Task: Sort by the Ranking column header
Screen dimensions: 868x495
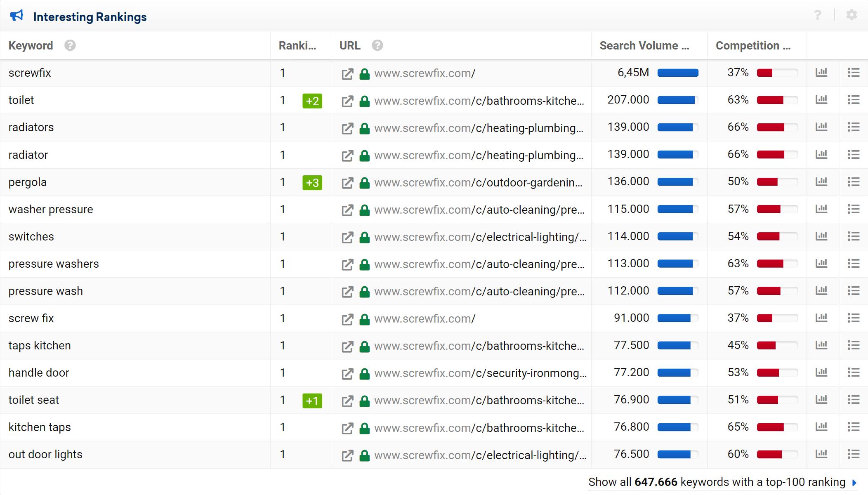Action: click(297, 45)
